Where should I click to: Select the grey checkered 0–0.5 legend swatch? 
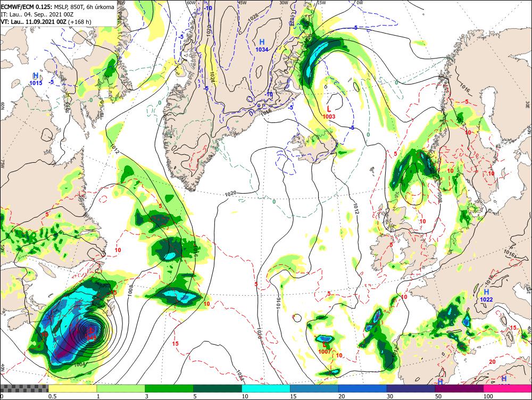click(24, 388)
